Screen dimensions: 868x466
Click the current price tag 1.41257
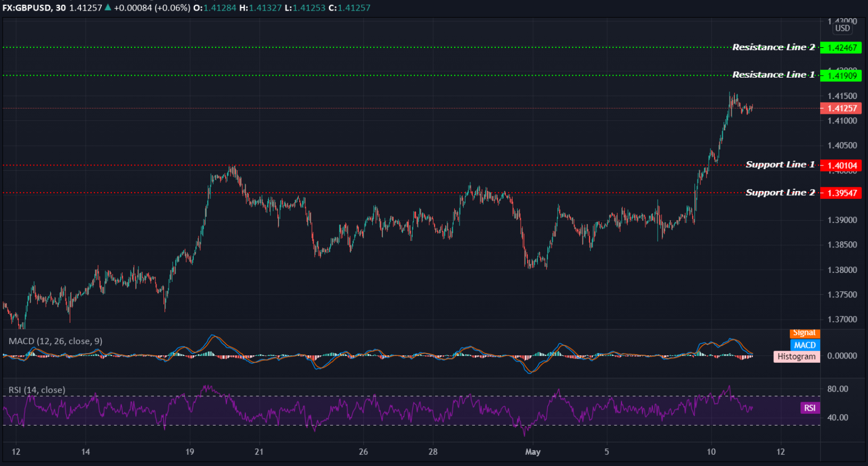(841, 109)
